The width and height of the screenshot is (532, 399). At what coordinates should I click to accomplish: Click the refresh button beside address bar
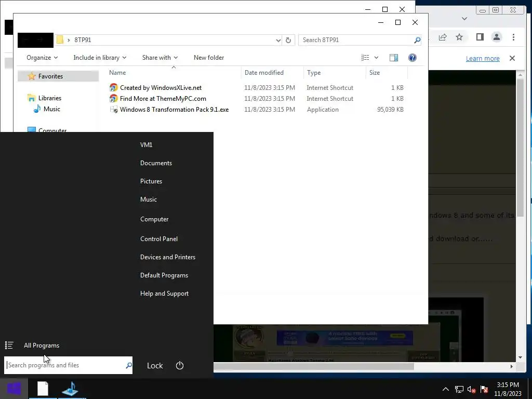pos(288,40)
